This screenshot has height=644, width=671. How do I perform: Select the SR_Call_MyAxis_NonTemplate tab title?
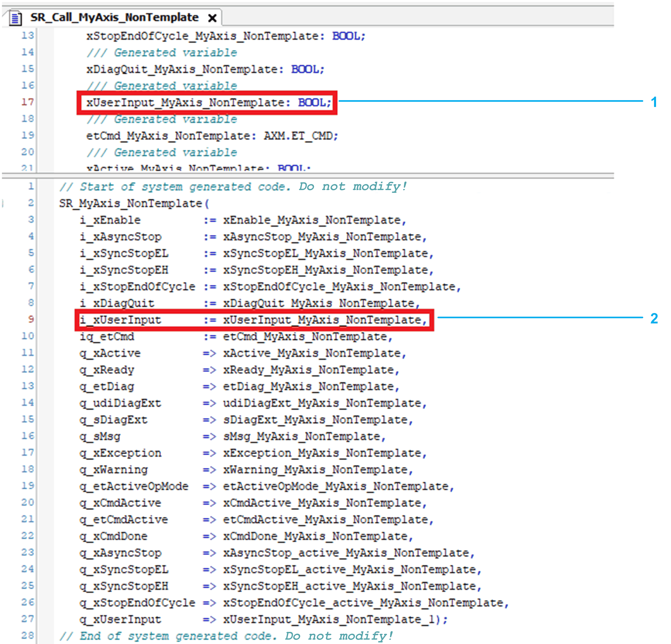114,17
